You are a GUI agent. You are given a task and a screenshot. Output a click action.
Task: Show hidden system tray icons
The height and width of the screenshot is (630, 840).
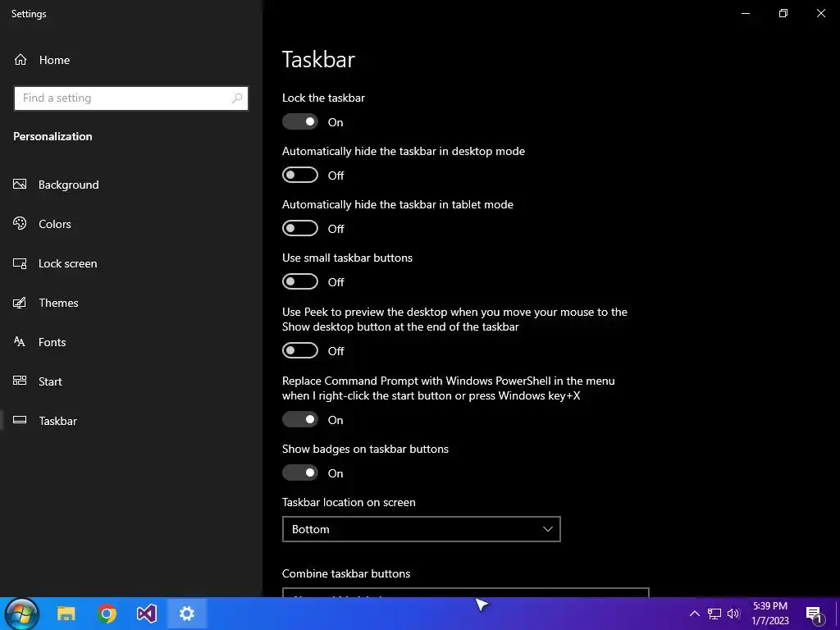pyautogui.click(x=694, y=614)
